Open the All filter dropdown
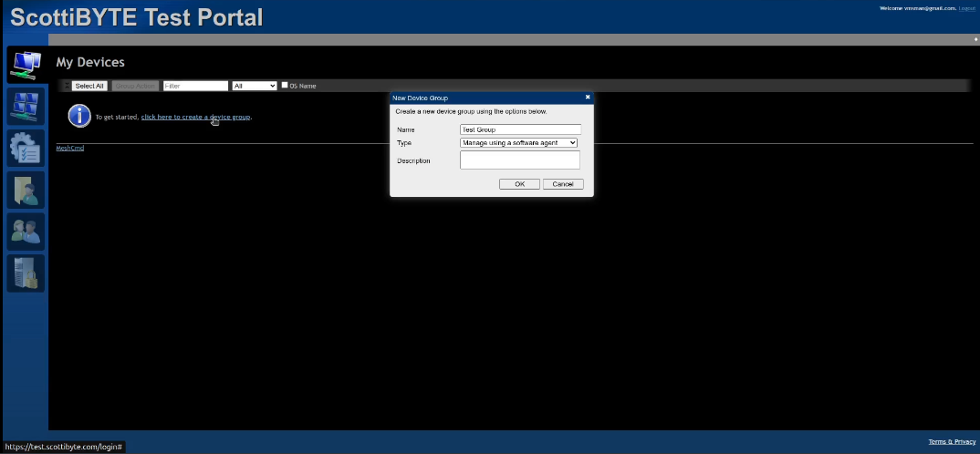Viewport: 980px width, 454px height. coord(255,86)
